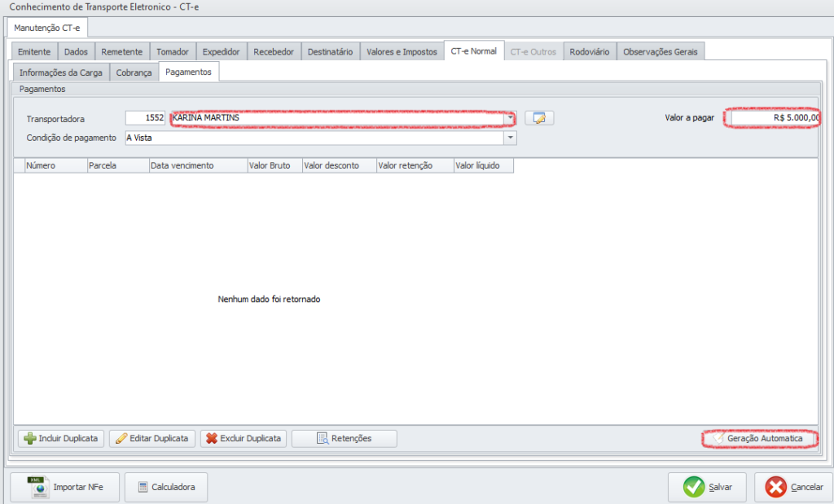This screenshot has width=834, height=504.
Task: Click the Importar NFe XML icon
Action: point(36,487)
